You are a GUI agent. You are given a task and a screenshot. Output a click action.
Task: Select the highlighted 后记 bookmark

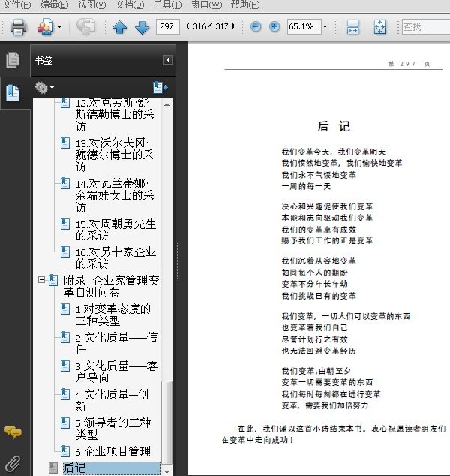pos(111,468)
